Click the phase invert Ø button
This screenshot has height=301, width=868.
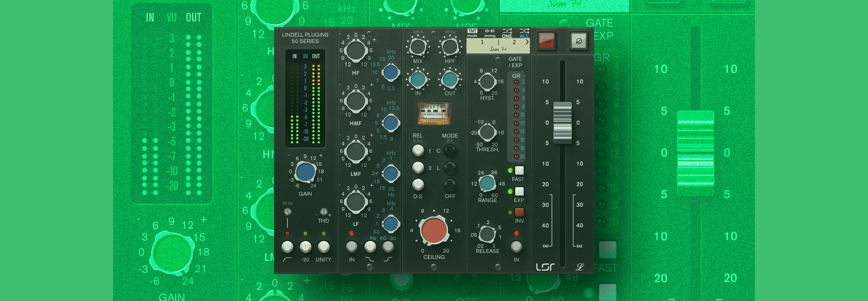[x=579, y=41]
